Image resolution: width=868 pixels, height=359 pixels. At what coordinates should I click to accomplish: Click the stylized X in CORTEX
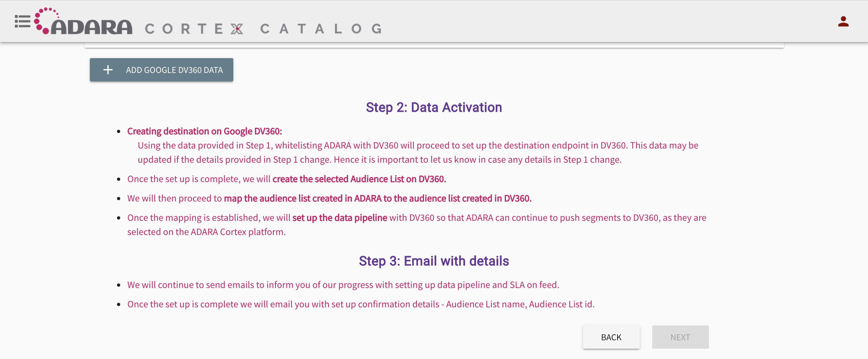237,29
